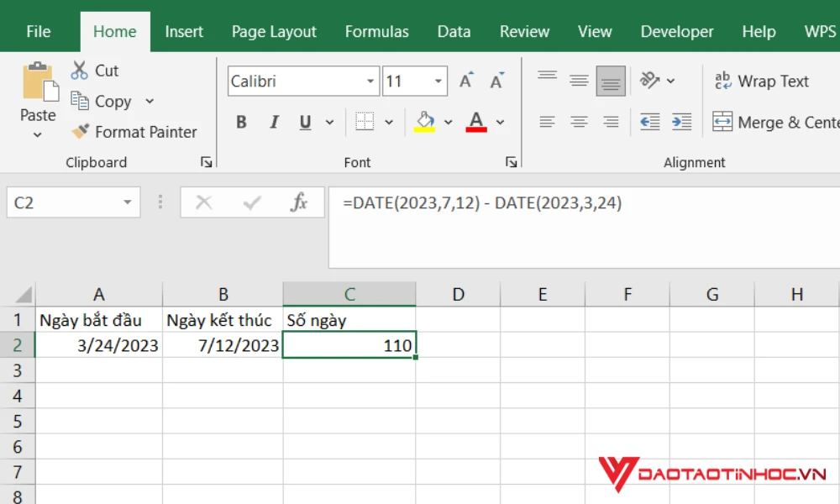Screen dimensions: 840x504
Task: Click the Increase Font Size icon
Action: [465, 80]
